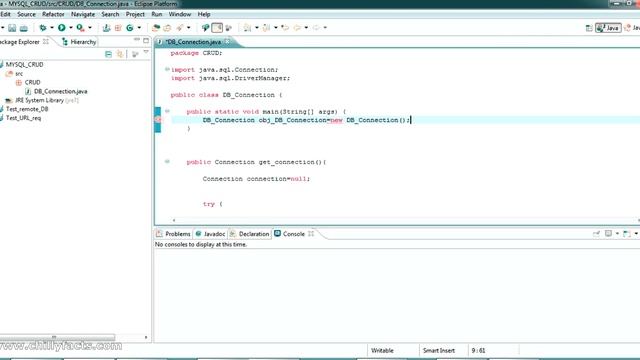
Task: Click the Run External Tools icon
Action: pos(80,28)
